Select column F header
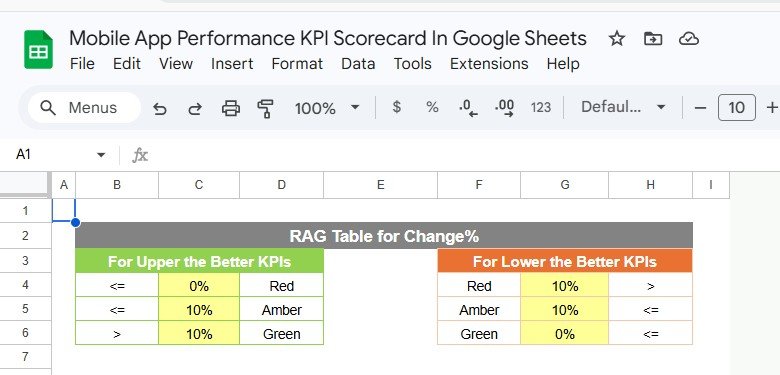Screen dimensions: 780x375 (x=479, y=185)
